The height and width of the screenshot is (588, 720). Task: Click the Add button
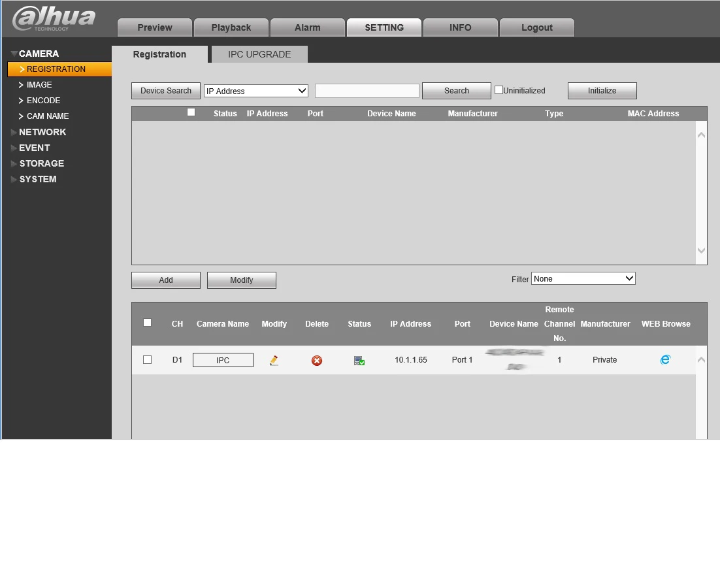[x=166, y=280]
